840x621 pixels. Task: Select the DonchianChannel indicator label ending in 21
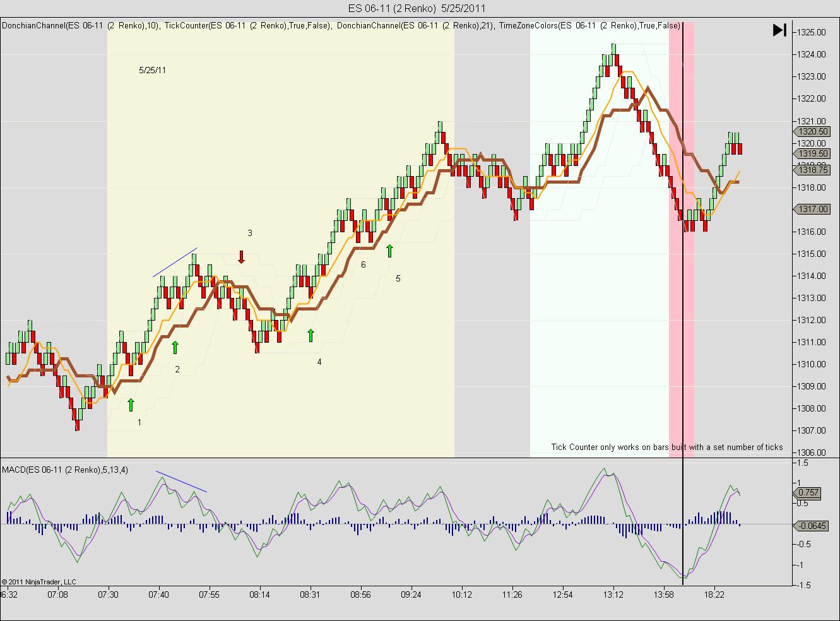[415, 26]
